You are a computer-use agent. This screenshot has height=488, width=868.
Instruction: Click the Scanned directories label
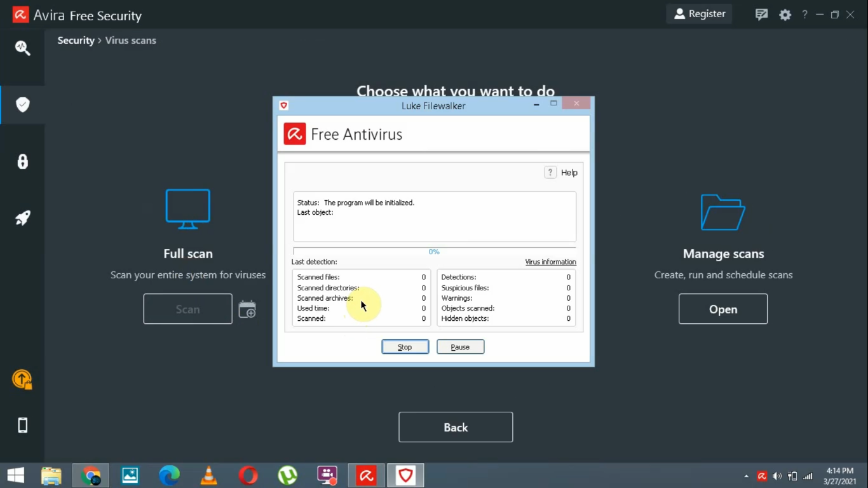coord(328,288)
